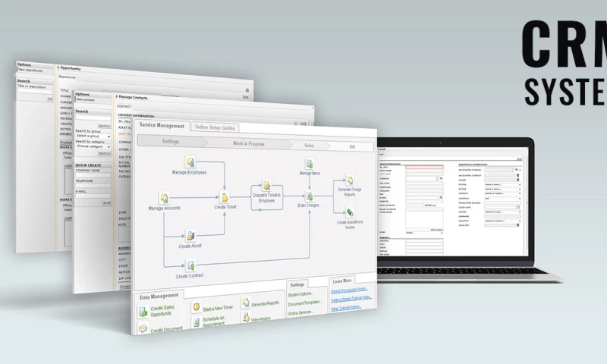This screenshot has height=364, width=607.
Task: Click the lookup icon beside Company field on laptop
Action: coord(441,179)
